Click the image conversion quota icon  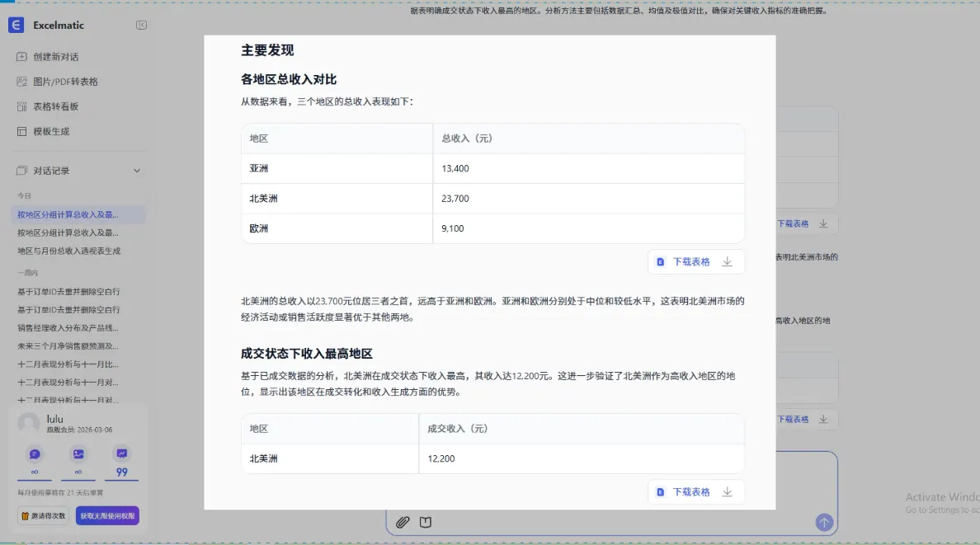point(78,453)
